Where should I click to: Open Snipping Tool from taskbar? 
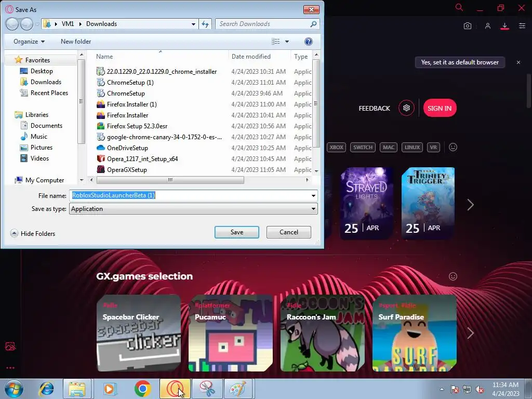[x=207, y=389]
